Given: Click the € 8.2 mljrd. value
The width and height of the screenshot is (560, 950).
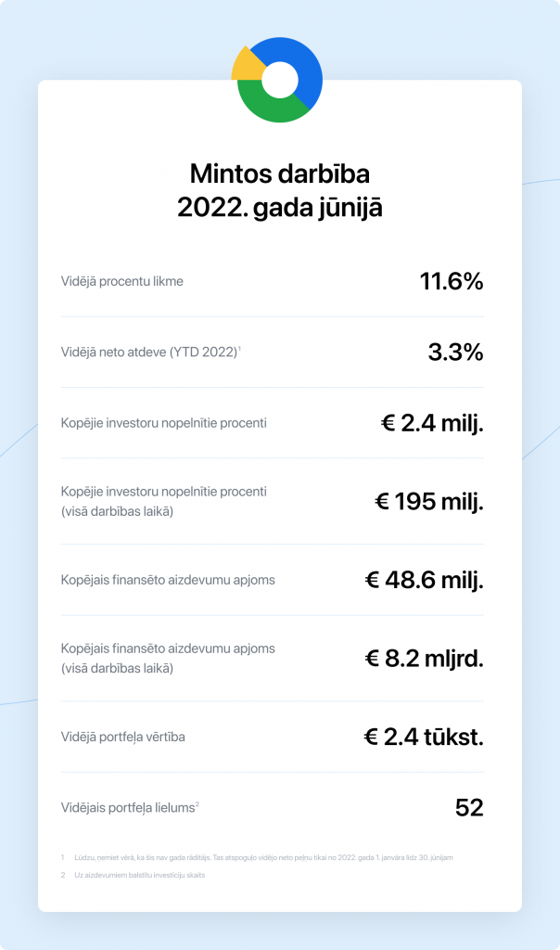Looking at the screenshot, I should pyautogui.click(x=424, y=659).
